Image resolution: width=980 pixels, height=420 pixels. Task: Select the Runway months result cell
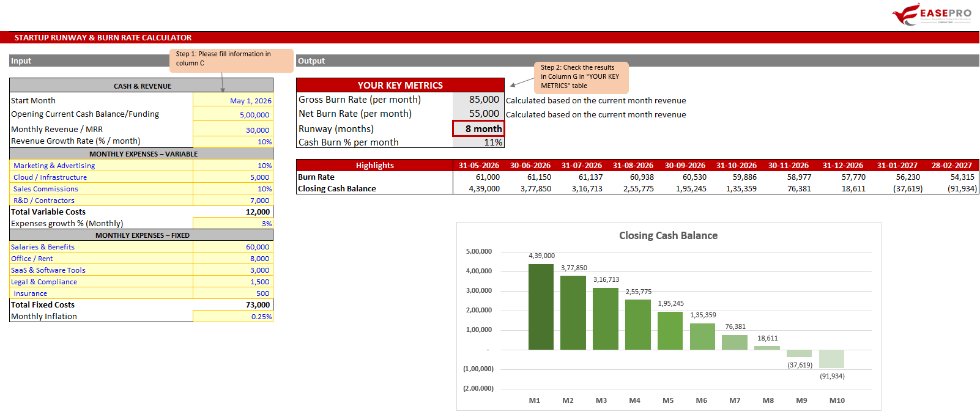478,128
